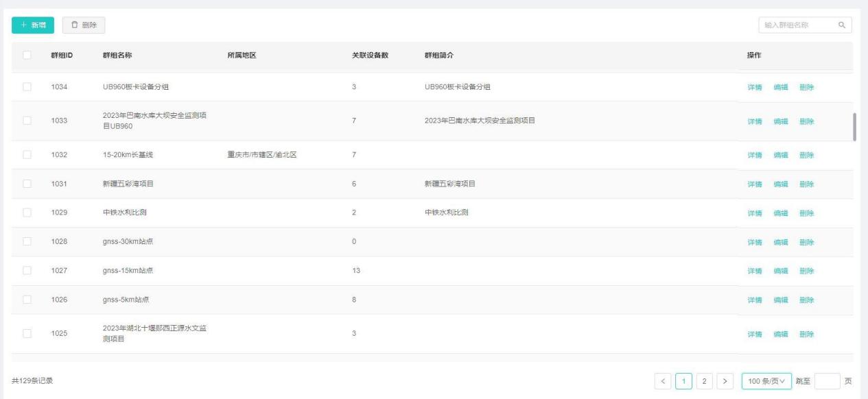Check the box for group 1034
The width and height of the screenshot is (868, 399).
click(x=27, y=87)
